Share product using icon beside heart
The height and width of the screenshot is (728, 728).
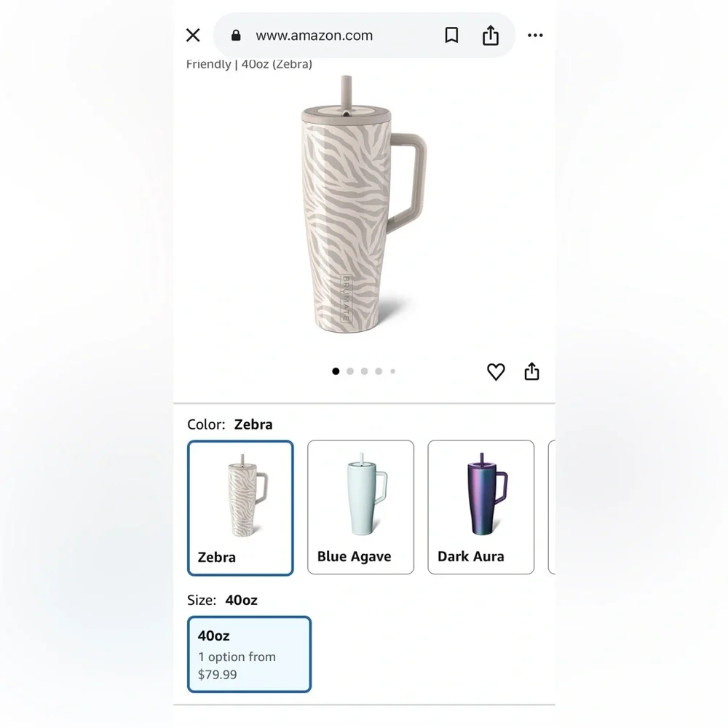click(531, 371)
